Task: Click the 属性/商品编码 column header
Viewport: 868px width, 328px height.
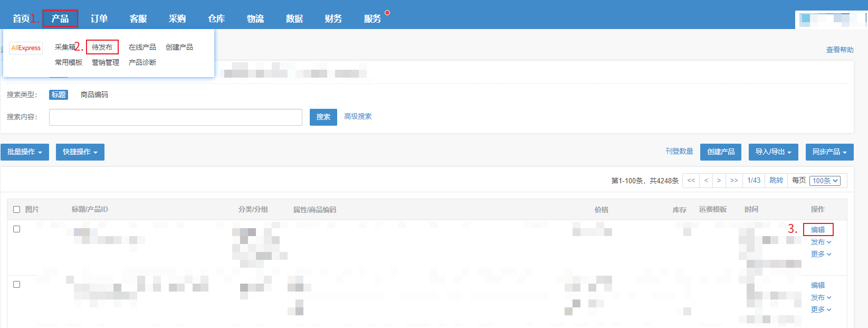Action: coord(314,210)
